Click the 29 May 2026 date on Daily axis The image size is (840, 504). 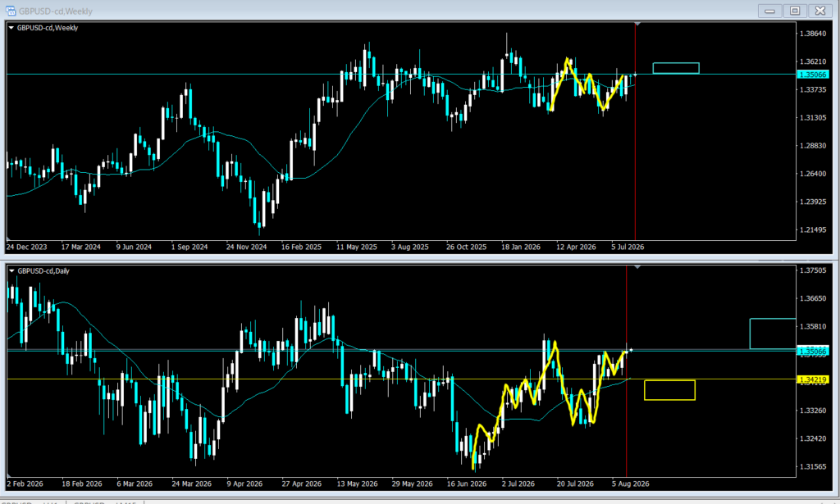pos(412,484)
